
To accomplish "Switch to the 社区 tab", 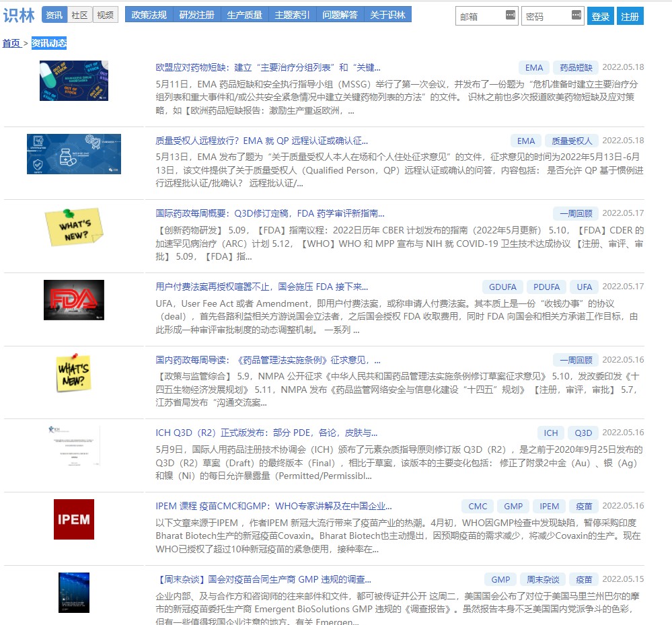I will coord(80,15).
